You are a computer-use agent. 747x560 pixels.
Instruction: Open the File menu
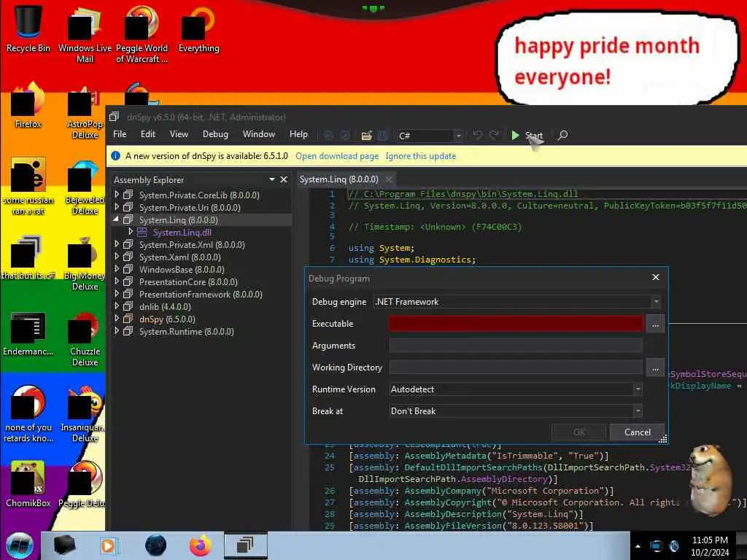point(120,134)
